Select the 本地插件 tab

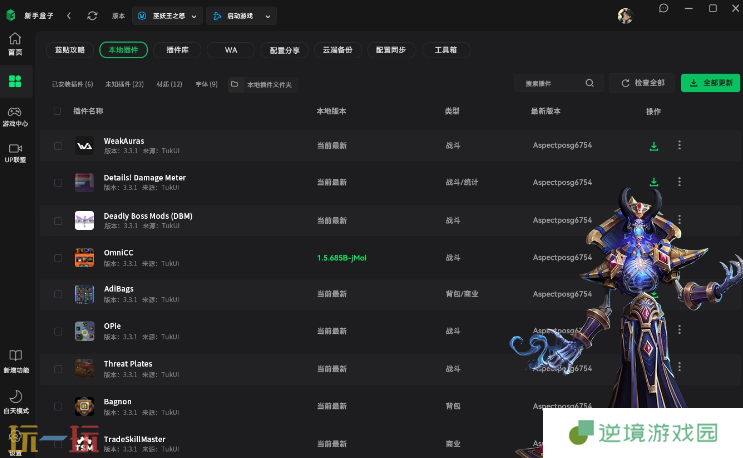tap(123, 50)
